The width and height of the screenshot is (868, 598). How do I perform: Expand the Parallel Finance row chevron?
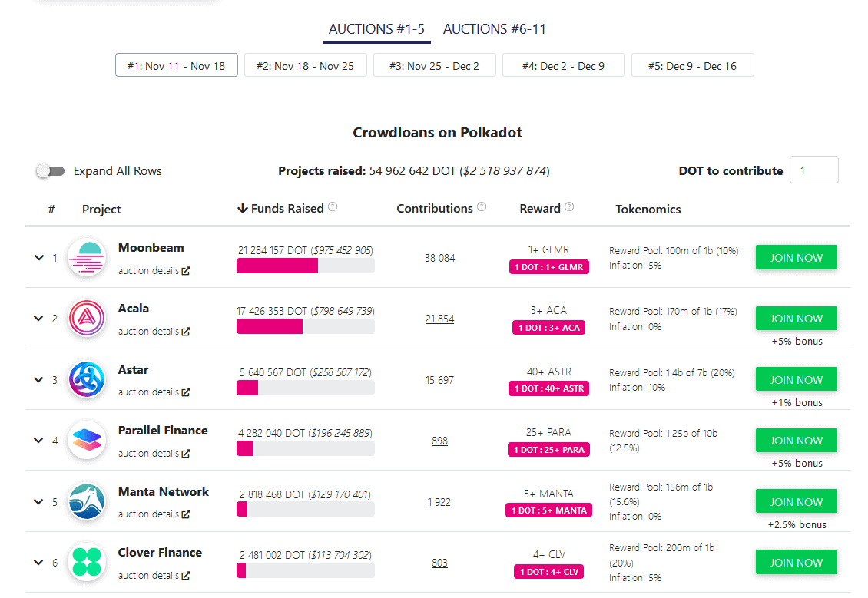coord(38,441)
